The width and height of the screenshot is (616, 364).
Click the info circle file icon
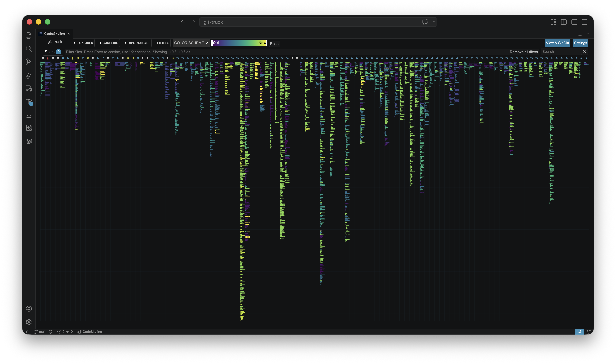103,58
